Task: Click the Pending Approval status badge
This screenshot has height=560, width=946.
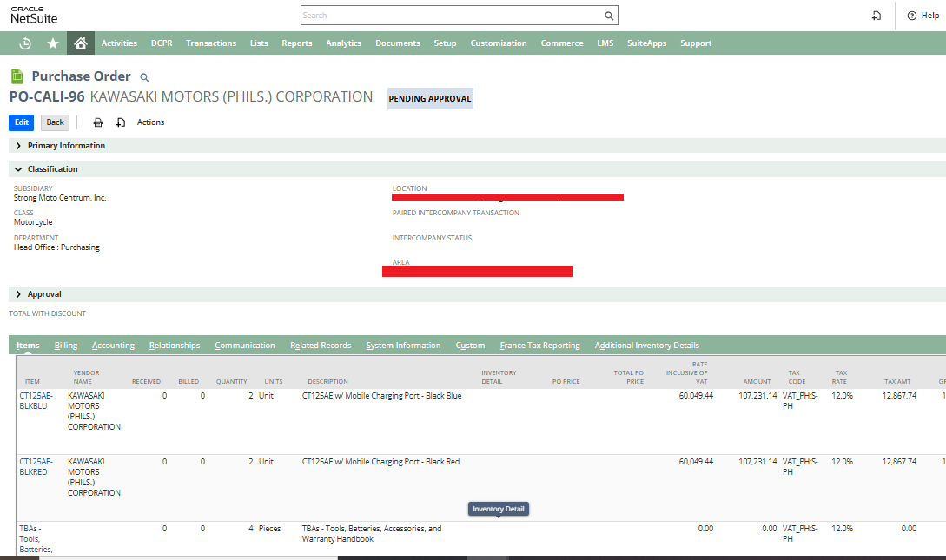Action: pos(430,98)
